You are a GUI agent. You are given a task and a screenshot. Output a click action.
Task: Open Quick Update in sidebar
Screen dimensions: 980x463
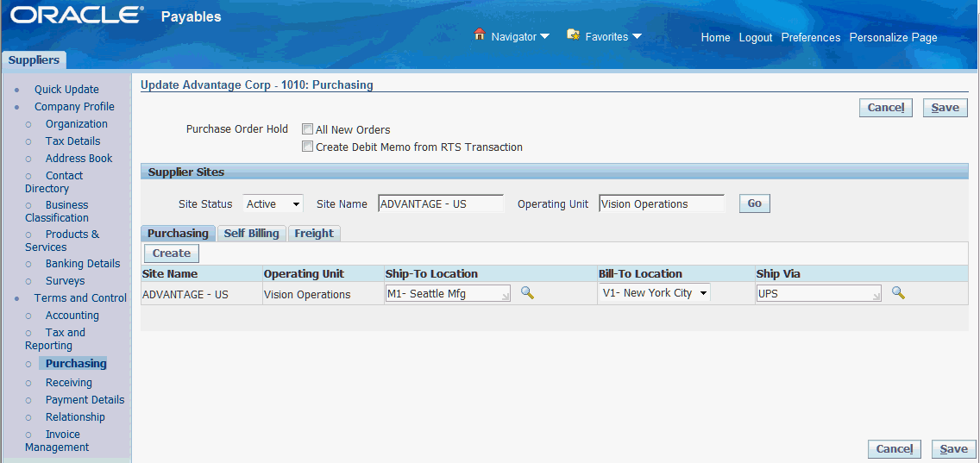(66, 90)
